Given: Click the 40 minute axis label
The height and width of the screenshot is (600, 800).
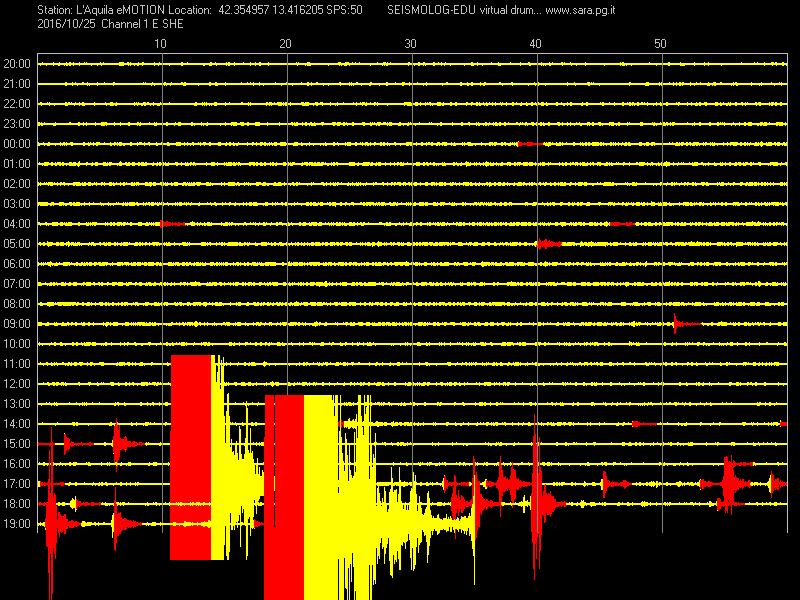Looking at the screenshot, I should (535, 44).
